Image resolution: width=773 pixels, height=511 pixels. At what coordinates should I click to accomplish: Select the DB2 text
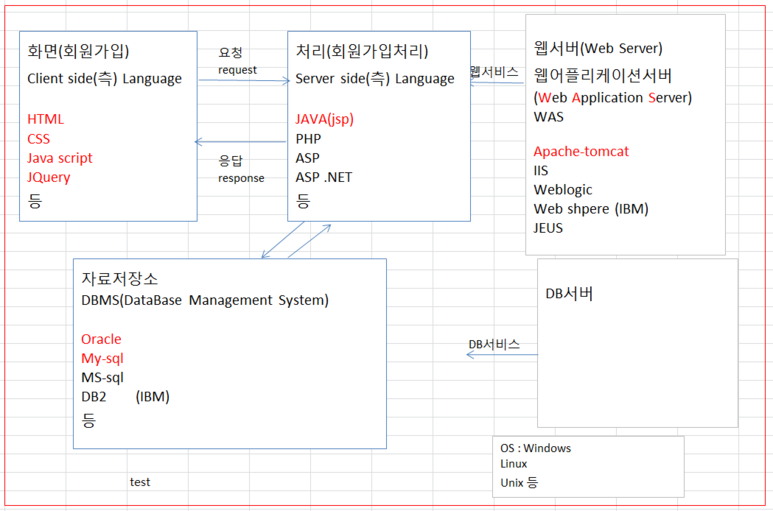click(x=94, y=397)
